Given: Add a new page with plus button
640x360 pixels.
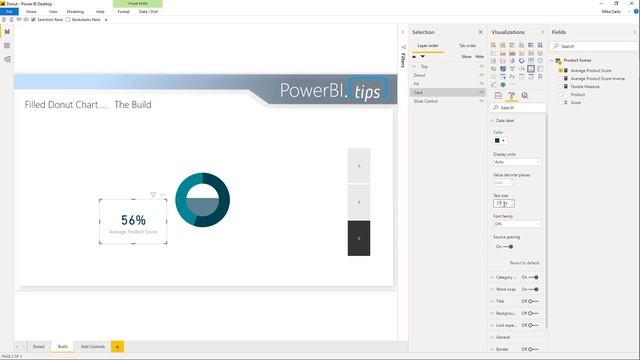Looking at the screenshot, I should pos(118,347).
